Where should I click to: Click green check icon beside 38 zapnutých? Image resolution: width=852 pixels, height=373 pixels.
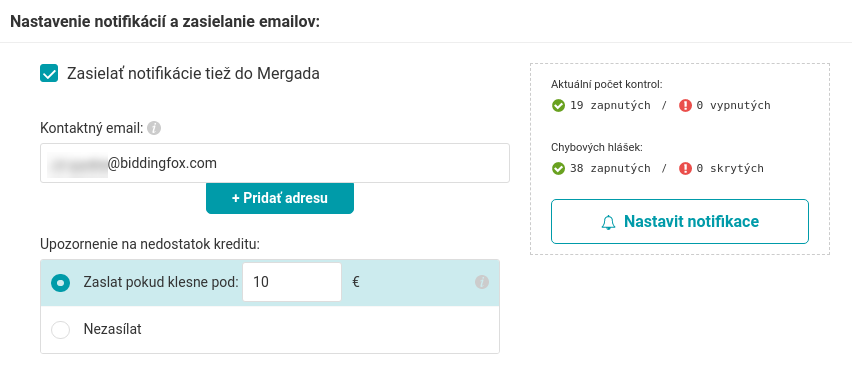pos(558,169)
